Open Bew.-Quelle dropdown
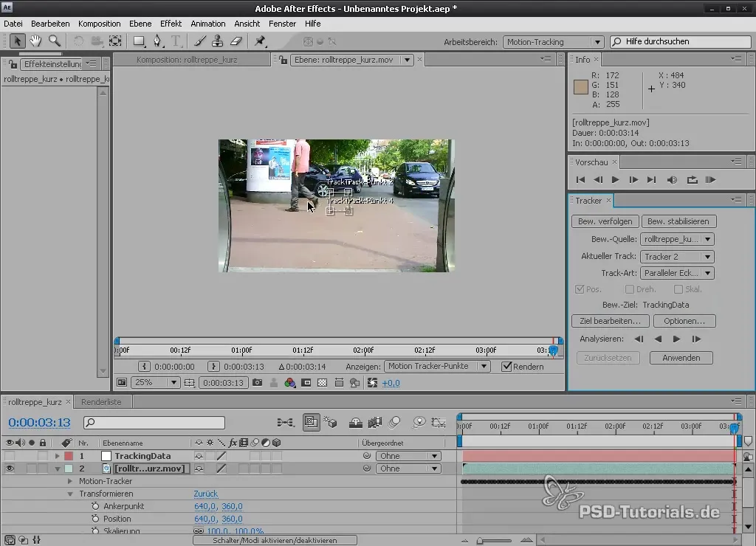This screenshot has height=546, width=756. pyautogui.click(x=677, y=239)
